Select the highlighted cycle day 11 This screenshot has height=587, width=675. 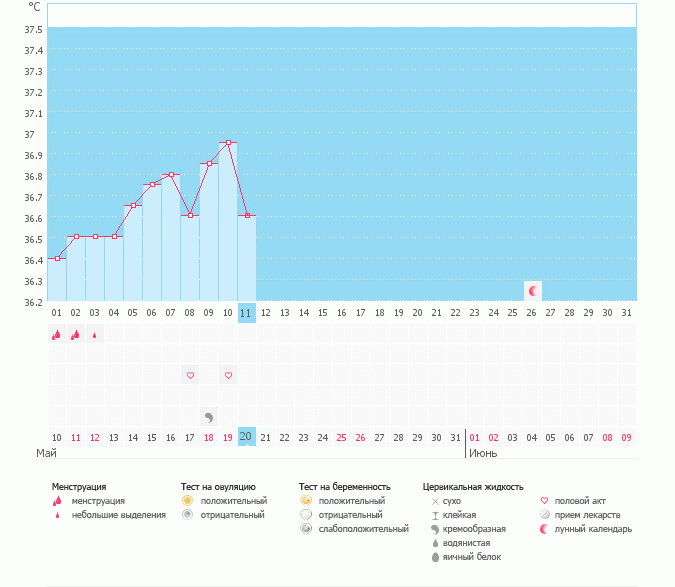pos(247,312)
